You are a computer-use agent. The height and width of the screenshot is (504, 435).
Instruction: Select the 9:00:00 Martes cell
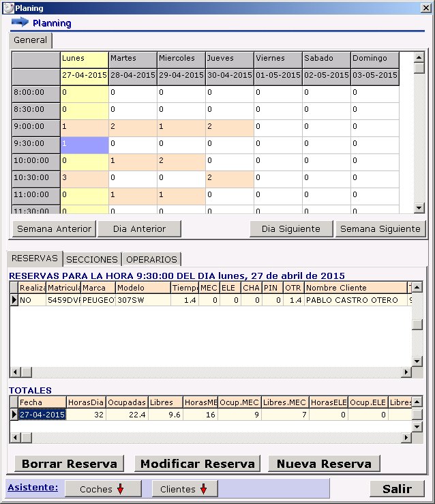(x=133, y=128)
